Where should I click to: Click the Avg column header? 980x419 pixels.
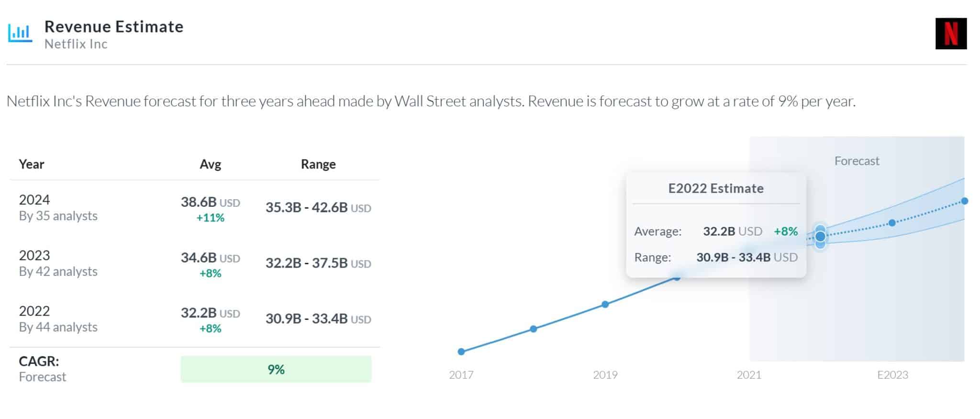coord(210,164)
